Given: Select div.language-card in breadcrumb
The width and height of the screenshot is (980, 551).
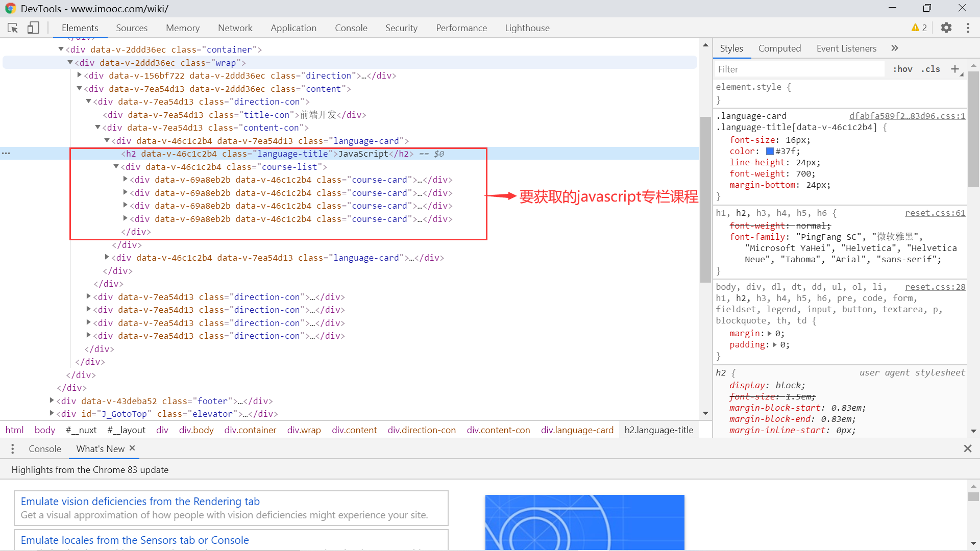Looking at the screenshot, I should tap(577, 430).
